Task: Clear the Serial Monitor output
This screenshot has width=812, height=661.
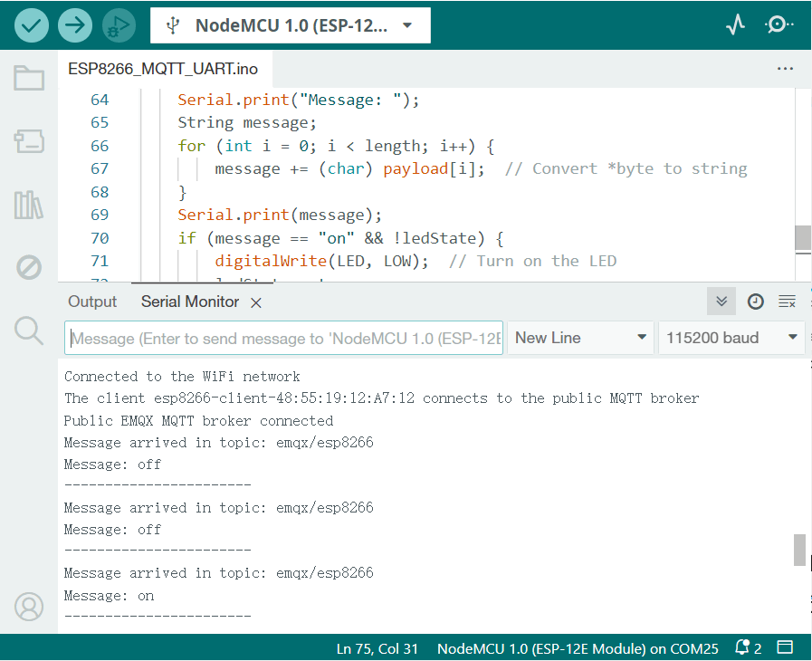Action: click(x=787, y=302)
